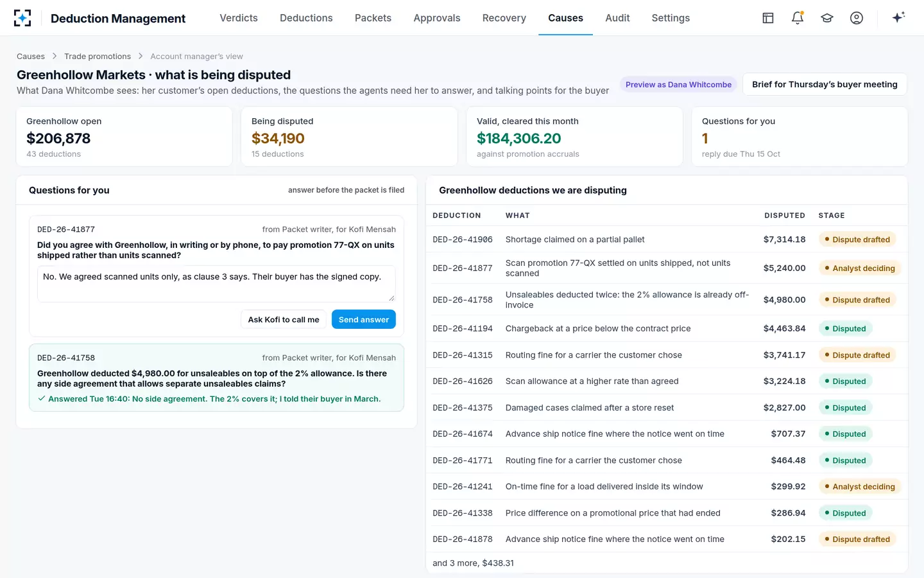Switch to the Deductions tab

point(306,18)
